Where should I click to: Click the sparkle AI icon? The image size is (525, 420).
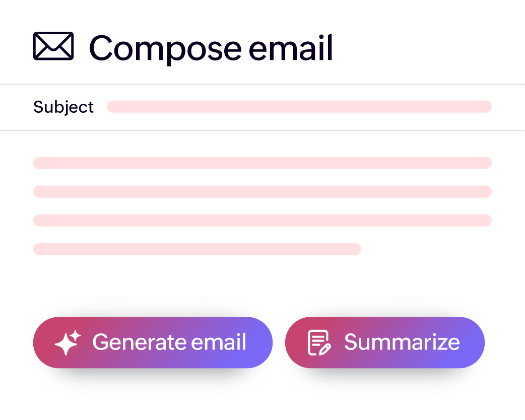68,342
